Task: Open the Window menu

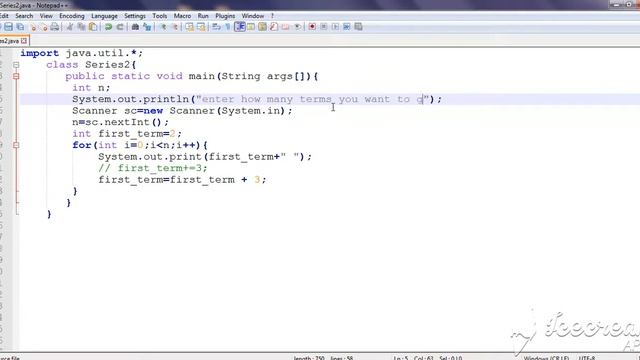Action: point(253,16)
